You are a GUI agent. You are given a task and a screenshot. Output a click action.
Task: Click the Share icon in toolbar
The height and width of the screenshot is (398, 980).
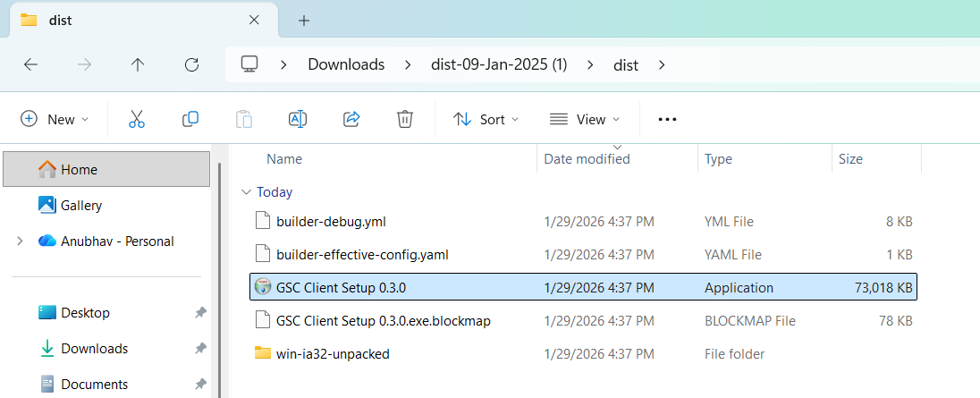tap(351, 119)
